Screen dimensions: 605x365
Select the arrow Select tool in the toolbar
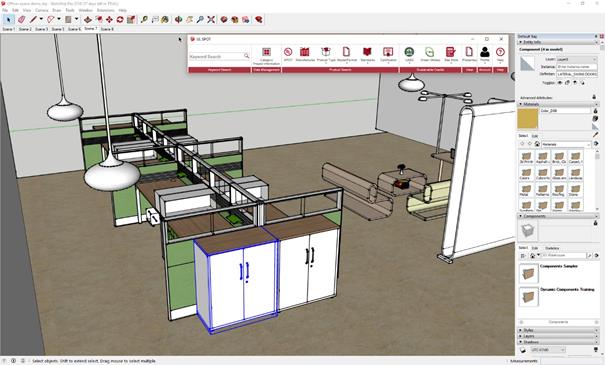[8, 19]
